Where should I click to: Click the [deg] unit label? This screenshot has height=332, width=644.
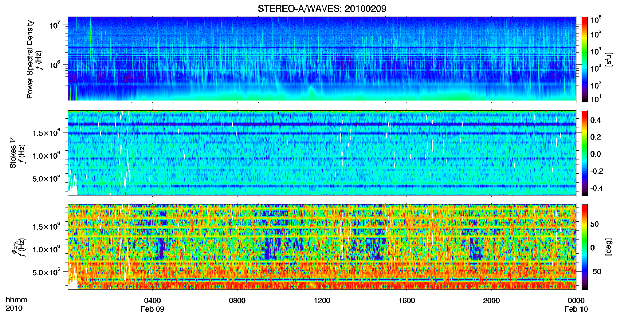click(x=609, y=247)
